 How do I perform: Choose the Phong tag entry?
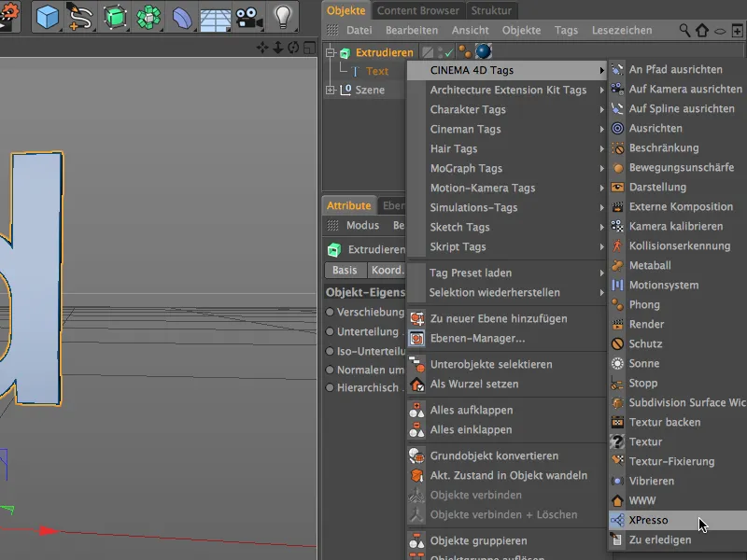[678, 305]
